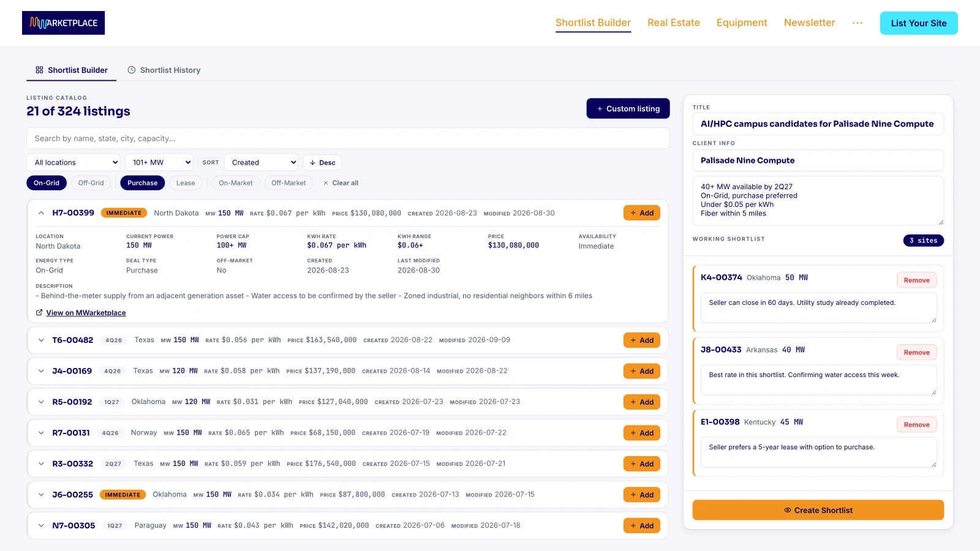This screenshot has width=980, height=551.
Task: Toggle the Off-Market filter chip
Action: point(288,183)
